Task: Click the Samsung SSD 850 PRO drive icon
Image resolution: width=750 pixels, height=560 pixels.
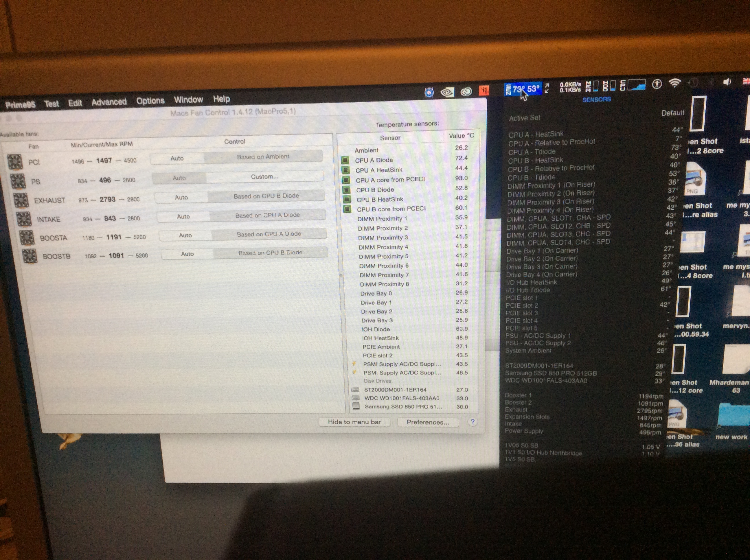Action: 356,406
